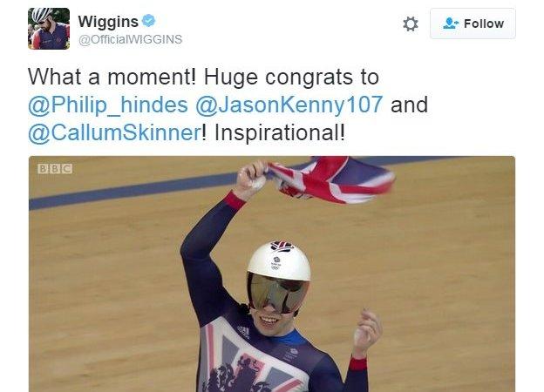Open the Wiggins profile avatar picture
The height and width of the screenshot is (392, 544).
(49, 29)
